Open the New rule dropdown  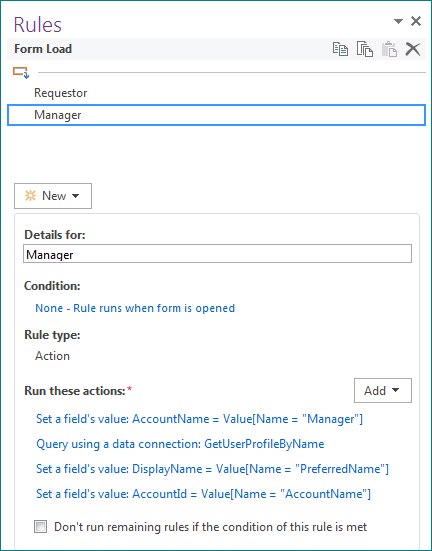(53, 196)
